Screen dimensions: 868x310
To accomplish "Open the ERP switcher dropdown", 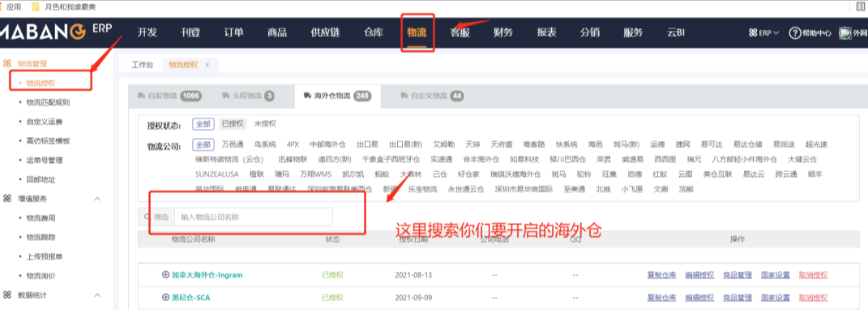I will (764, 32).
